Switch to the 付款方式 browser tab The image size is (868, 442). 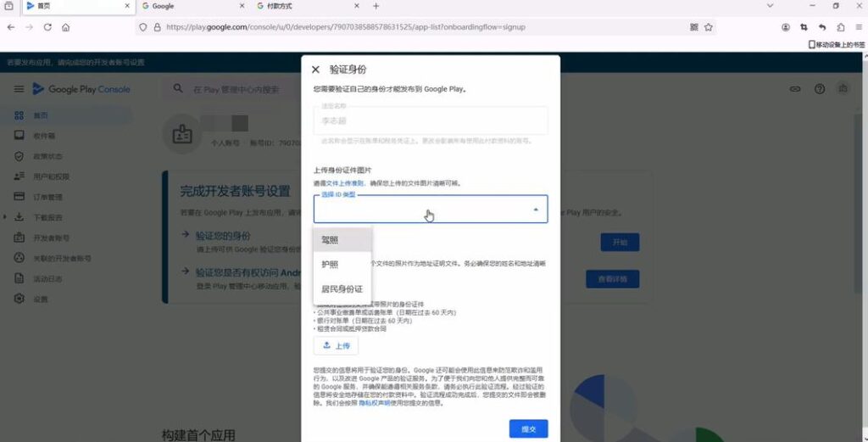[x=278, y=6]
